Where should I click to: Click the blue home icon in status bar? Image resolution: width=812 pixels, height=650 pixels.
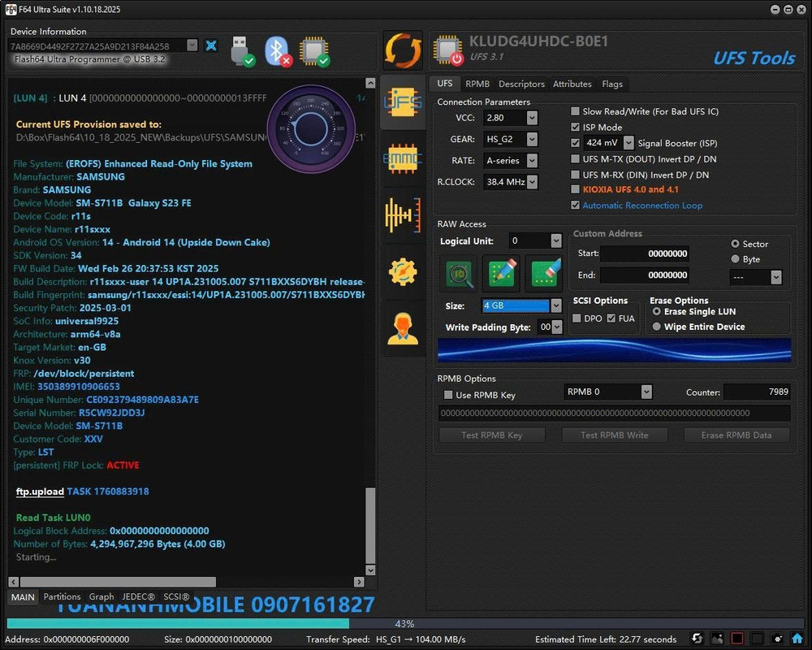(x=797, y=638)
